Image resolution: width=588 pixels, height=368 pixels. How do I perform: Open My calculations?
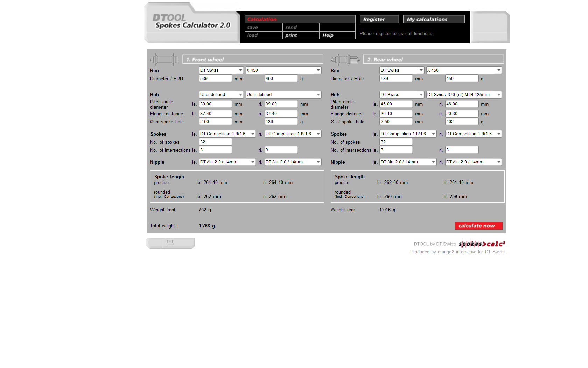coord(434,19)
